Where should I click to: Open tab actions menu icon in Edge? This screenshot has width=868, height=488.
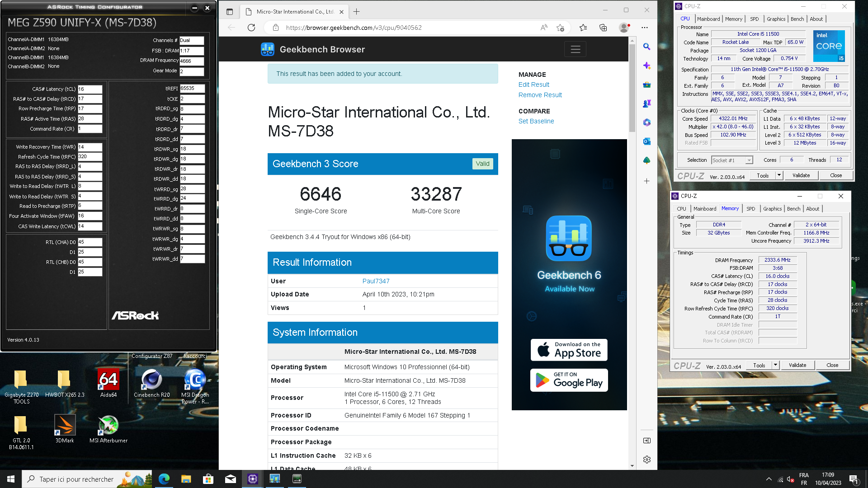click(230, 12)
